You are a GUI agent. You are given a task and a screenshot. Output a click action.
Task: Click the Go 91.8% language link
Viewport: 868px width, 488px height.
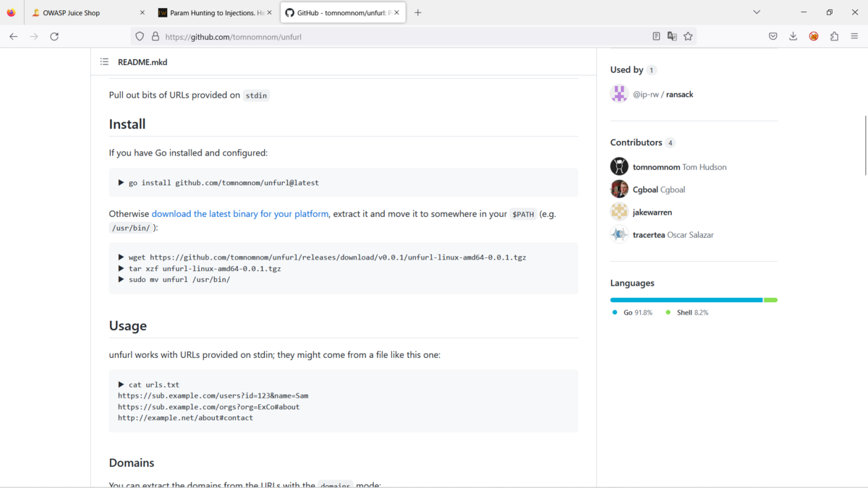632,313
